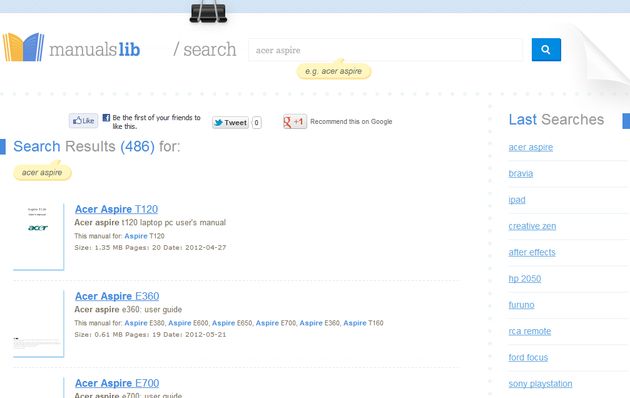Select 'bravia' in Last Searches
The width and height of the screenshot is (630, 398).
pyautogui.click(x=520, y=173)
